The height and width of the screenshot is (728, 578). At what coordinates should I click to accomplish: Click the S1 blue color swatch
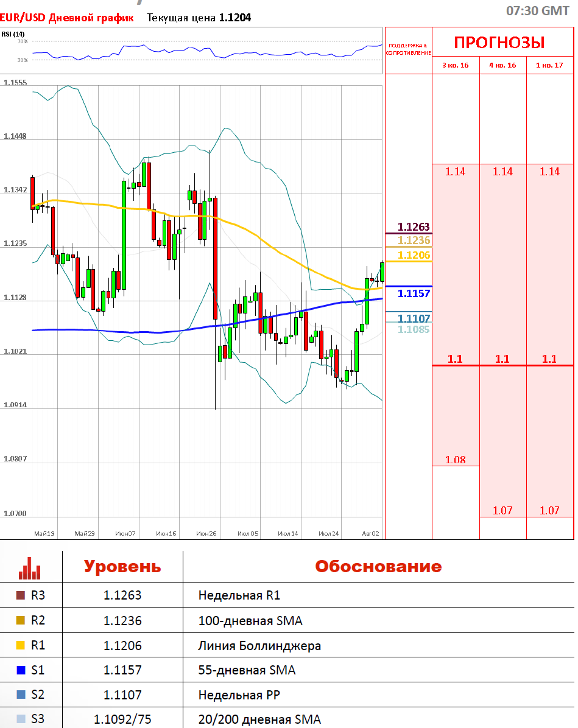21,670
